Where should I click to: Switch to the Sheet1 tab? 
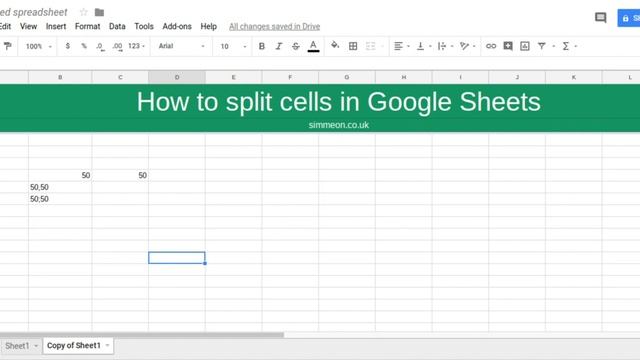coord(17,346)
